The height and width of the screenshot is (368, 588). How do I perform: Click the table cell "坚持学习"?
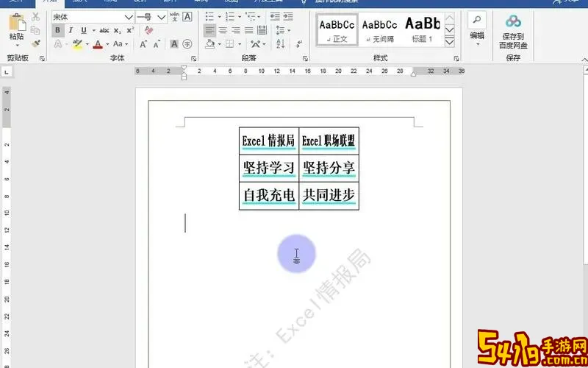click(x=269, y=168)
